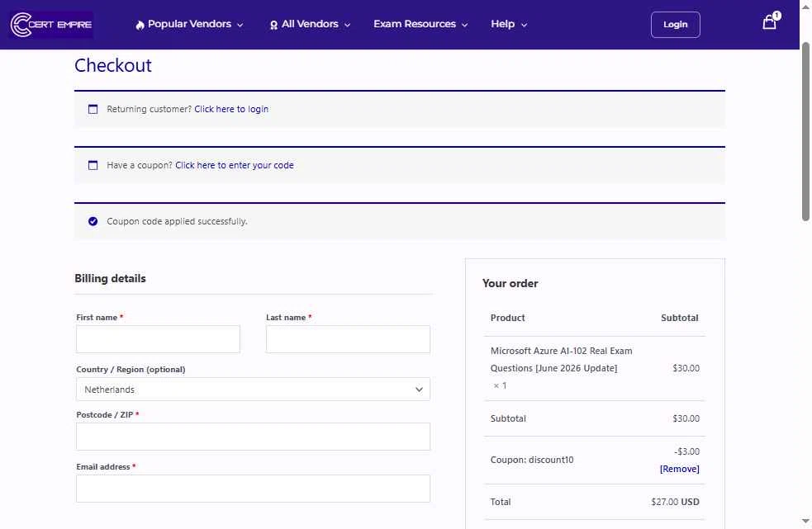Focus the First name input field
The height and width of the screenshot is (529, 812).
(x=158, y=339)
